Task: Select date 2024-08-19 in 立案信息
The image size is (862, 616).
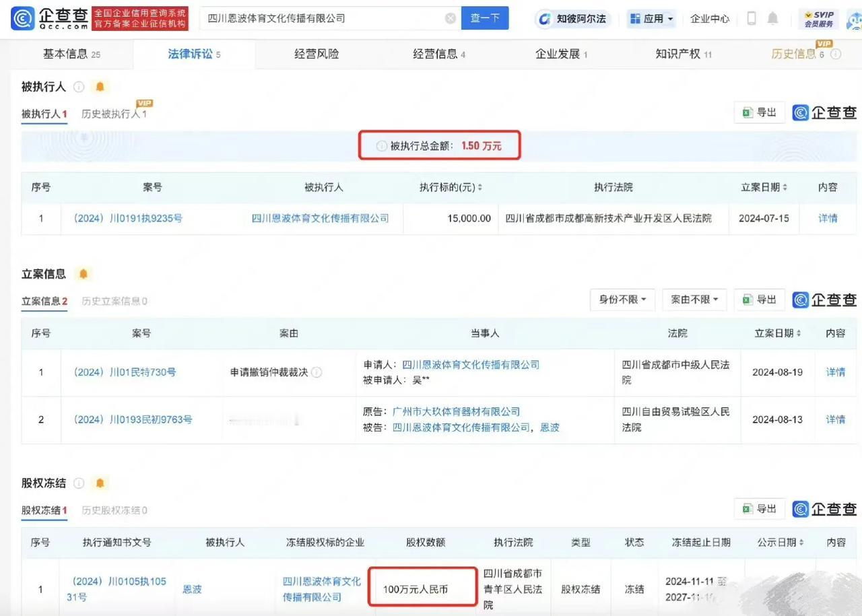Action: [x=777, y=372]
